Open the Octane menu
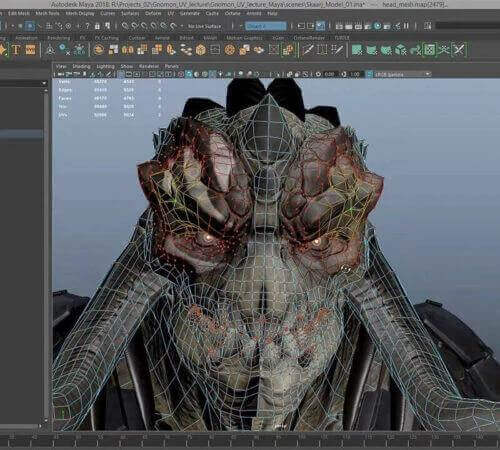This screenshot has width=500, height=450. pos(233,14)
